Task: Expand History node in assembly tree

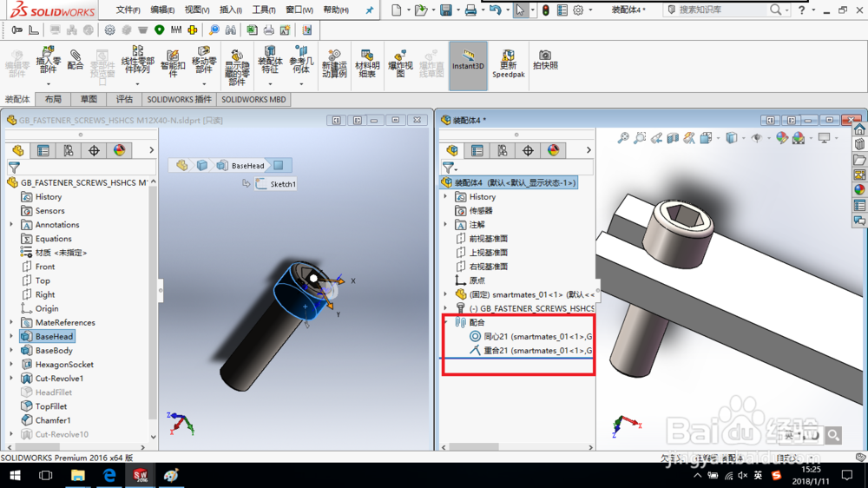Action: [445, 196]
